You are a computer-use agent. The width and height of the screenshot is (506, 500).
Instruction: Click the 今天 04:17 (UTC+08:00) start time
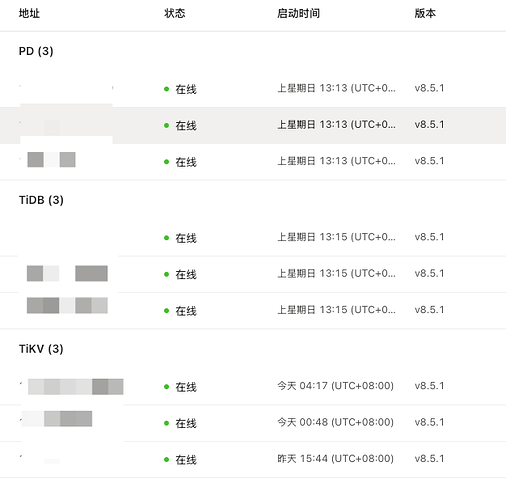[x=336, y=386]
